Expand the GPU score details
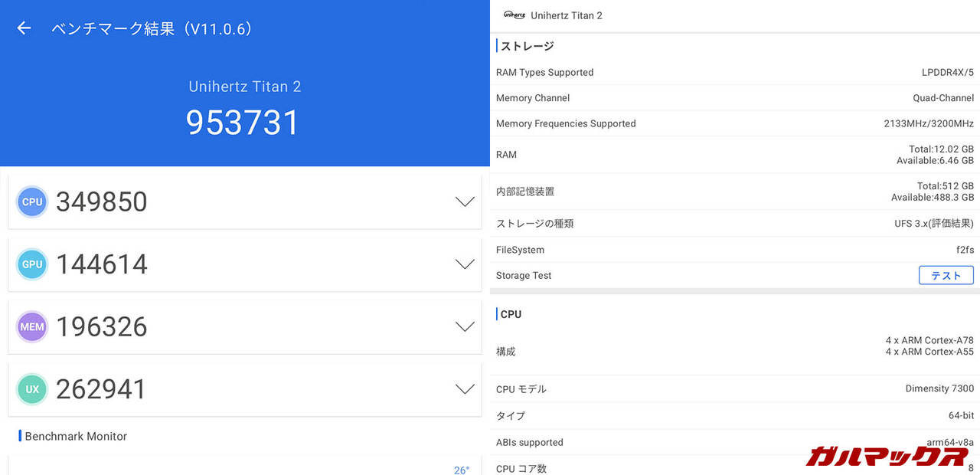Image resolution: width=980 pixels, height=475 pixels. click(x=465, y=264)
